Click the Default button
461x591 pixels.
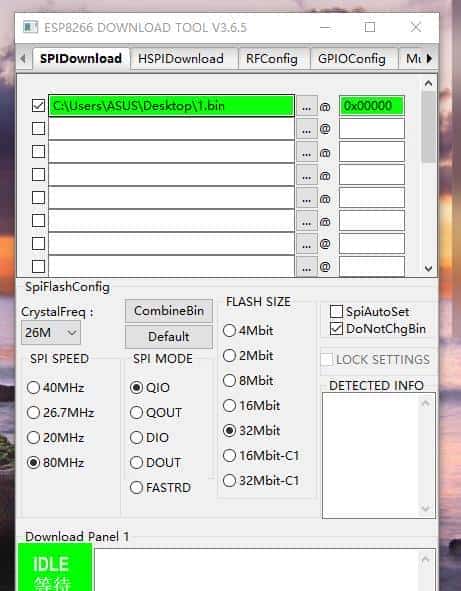point(169,336)
